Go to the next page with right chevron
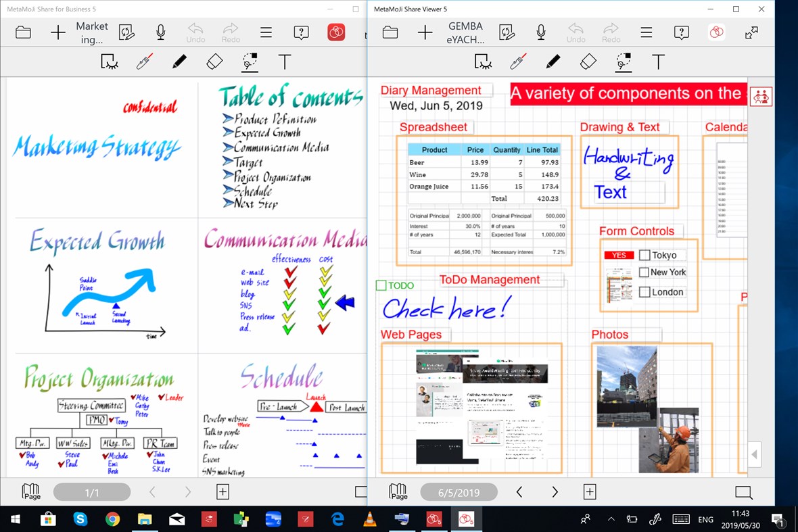The height and width of the screenshot is (532, 798). click(556, 492)
